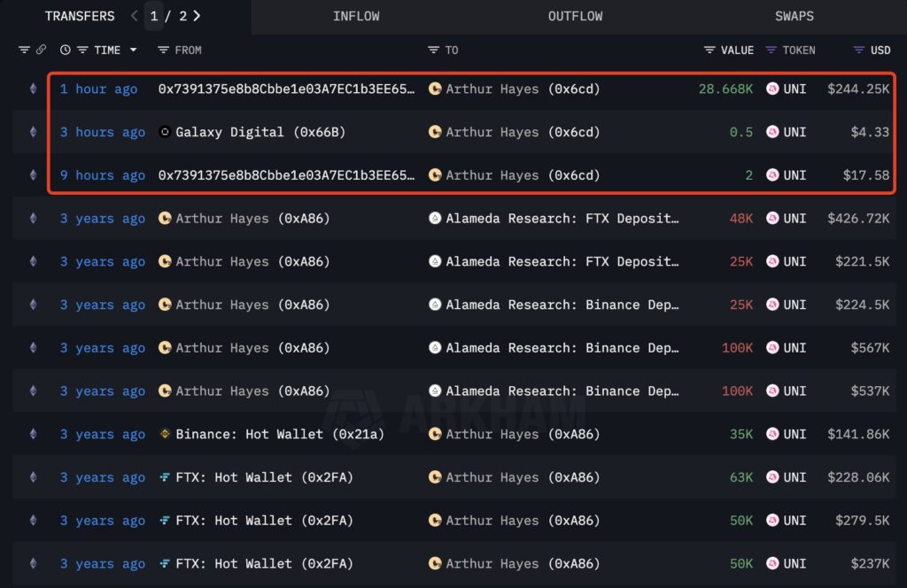907x588 pixels.
Task: Open the TO column filter
Action: coord(433,50)
